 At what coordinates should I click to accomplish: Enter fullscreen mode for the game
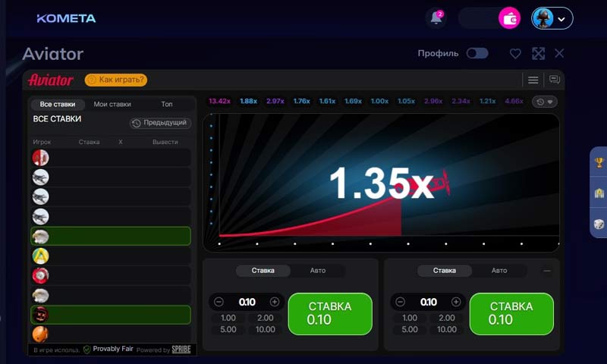[538, 54]
